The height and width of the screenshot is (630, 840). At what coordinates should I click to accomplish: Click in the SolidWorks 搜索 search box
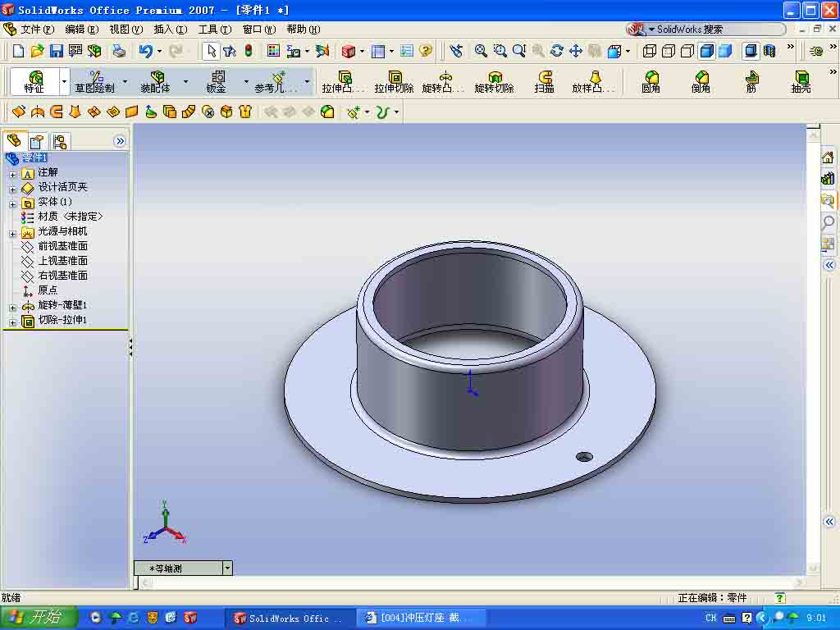coord(718,30)
